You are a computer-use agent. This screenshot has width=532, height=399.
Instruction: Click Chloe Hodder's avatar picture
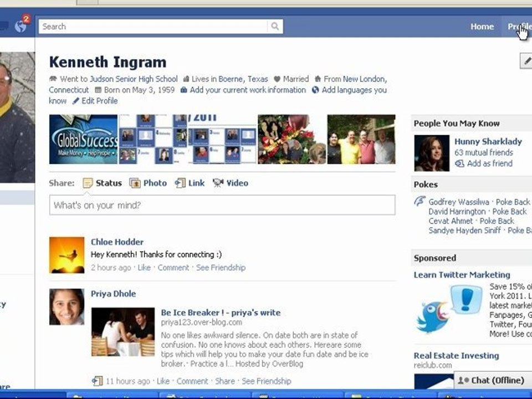[67, 255]
